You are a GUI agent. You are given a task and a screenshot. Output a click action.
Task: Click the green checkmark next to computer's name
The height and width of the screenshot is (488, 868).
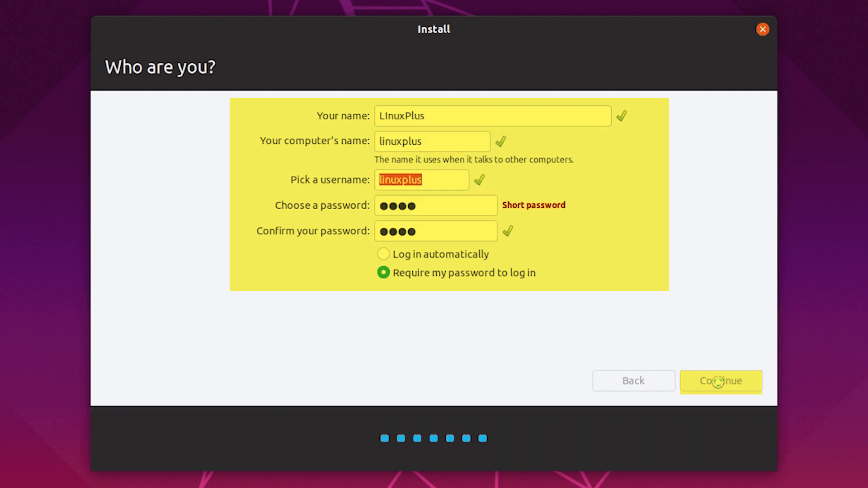[x=501, y=141]
